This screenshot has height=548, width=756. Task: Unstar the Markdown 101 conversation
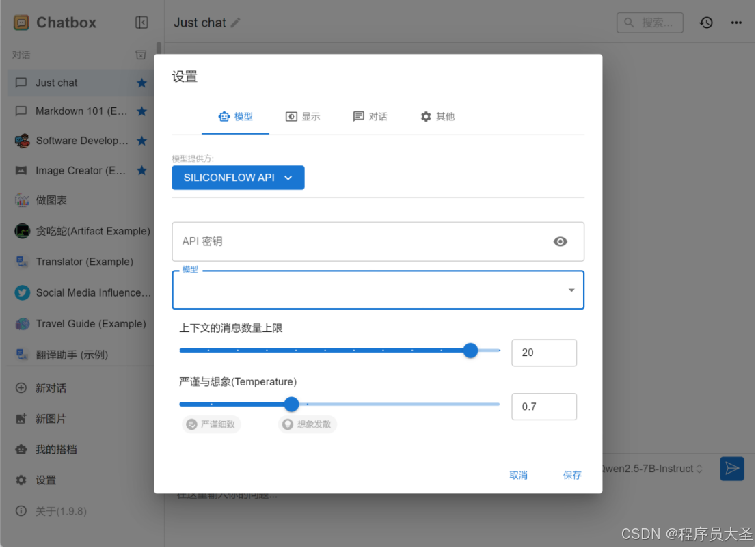(x=141, y=111)
